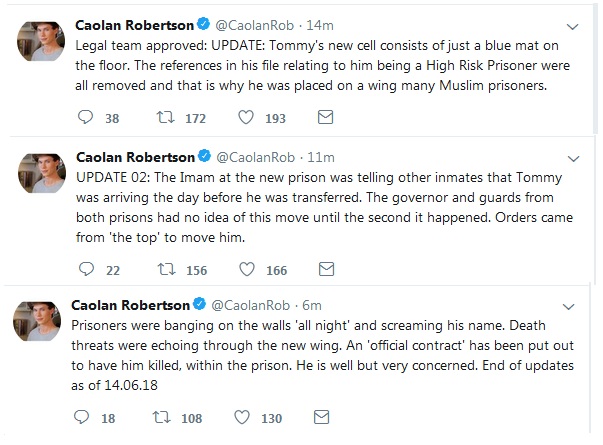Reply to the 'UPDATE 02' tweet
This screenshot has height=445, width=603.
click(87, 270)
